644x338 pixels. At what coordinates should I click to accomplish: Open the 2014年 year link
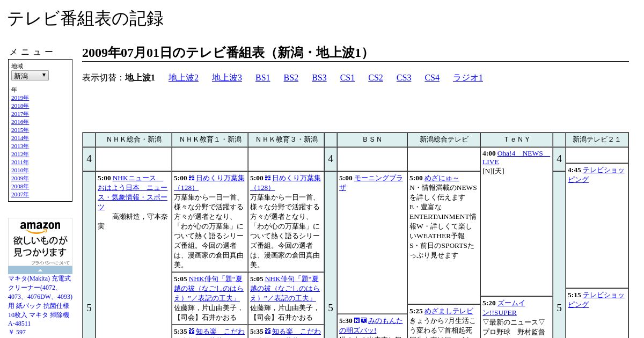20,138
